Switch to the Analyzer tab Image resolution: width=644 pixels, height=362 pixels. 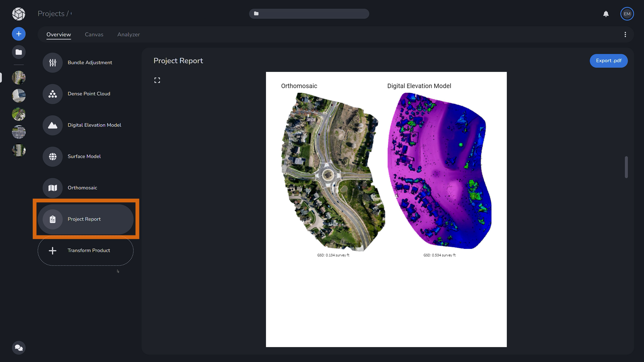(x=128, y=35)
